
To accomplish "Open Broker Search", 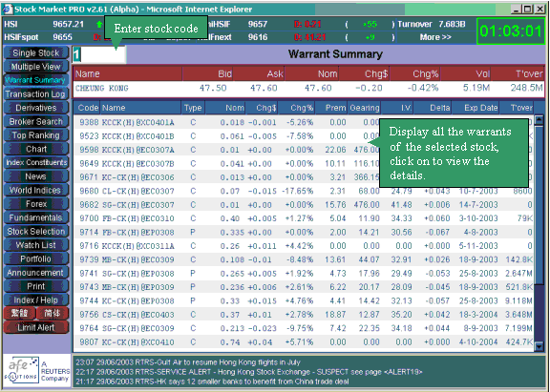I will point(36,121).
